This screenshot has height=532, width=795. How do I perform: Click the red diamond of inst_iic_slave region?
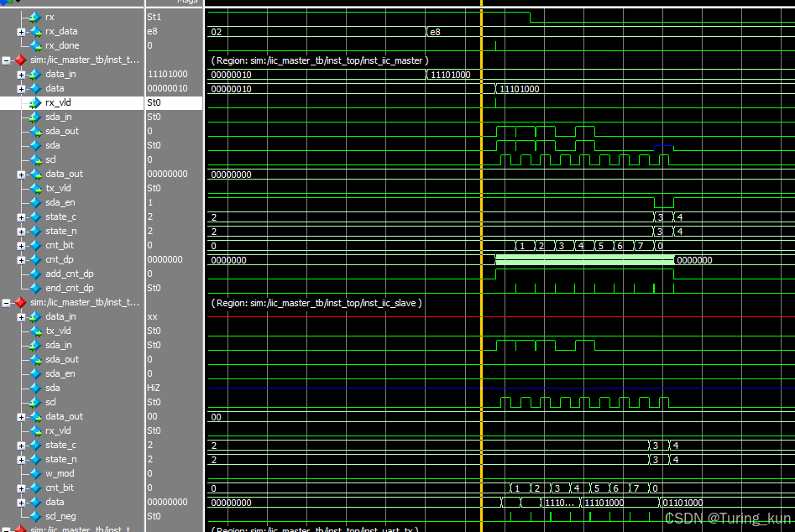point(20,302)
